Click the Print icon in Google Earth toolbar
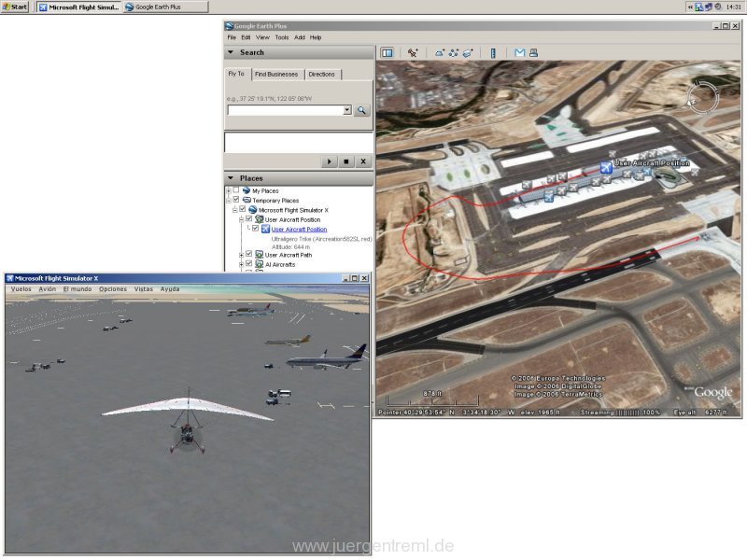 [533, 53]
